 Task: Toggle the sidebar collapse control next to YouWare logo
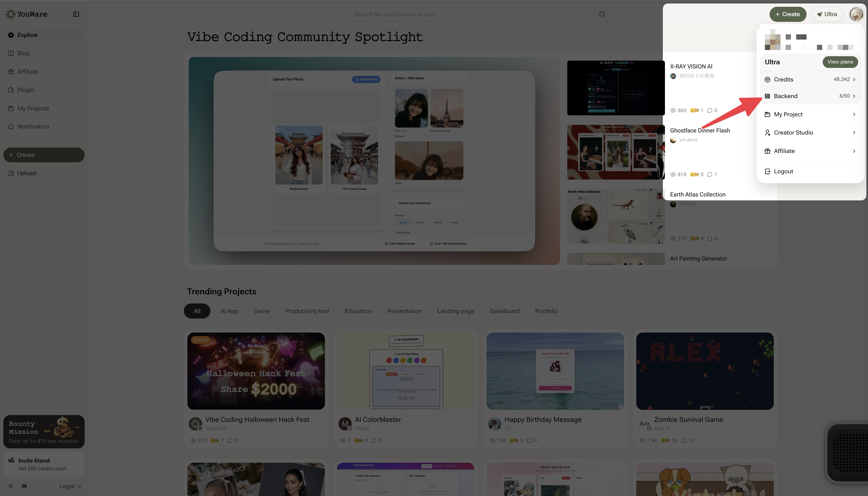[x=76, y=14]
